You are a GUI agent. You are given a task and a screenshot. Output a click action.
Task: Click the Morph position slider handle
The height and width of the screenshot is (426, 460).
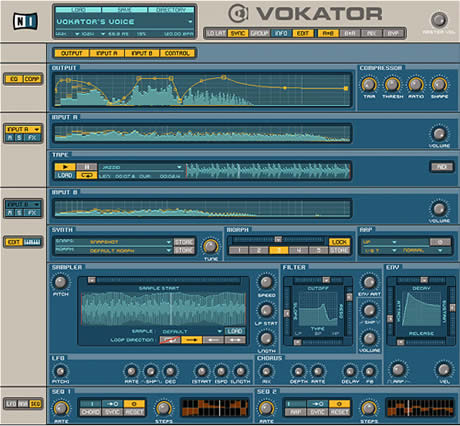click(278, 239)
